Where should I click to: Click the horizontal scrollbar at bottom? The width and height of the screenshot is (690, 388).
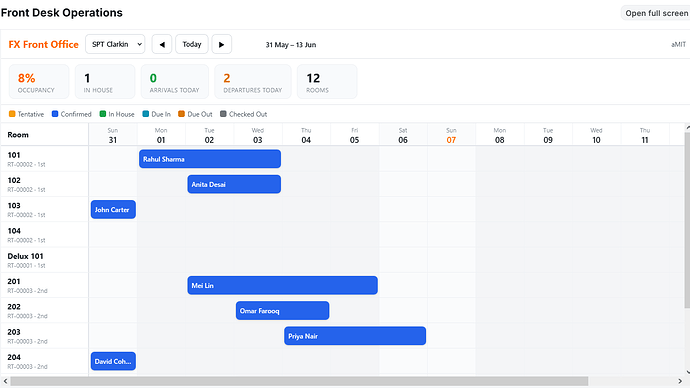tap(299, 381)
